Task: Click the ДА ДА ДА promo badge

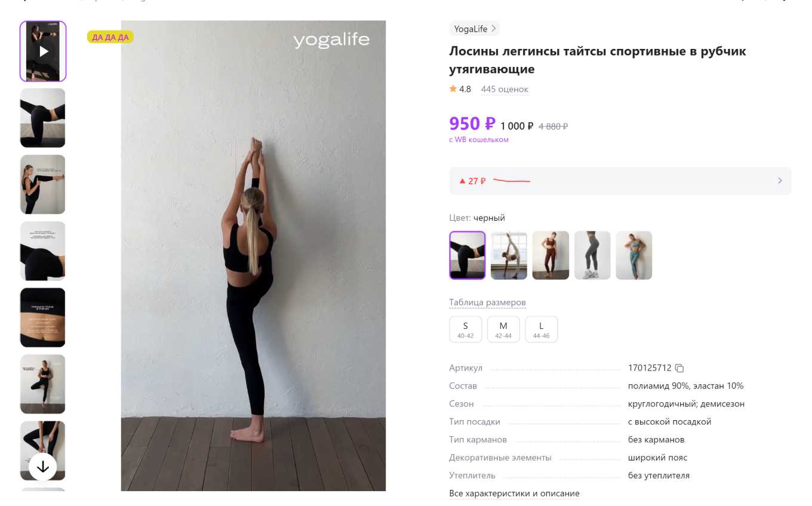Action: point(110,37)
